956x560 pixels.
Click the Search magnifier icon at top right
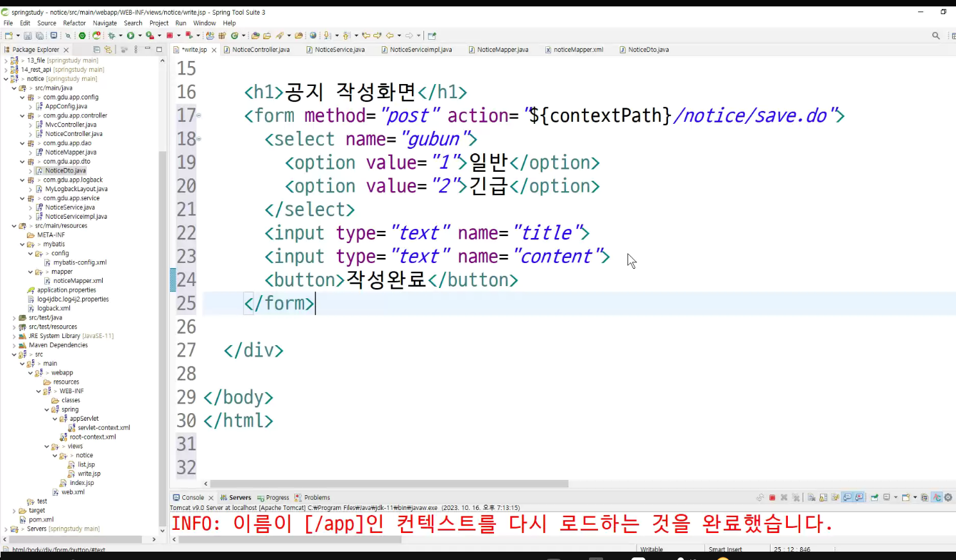pos(935,35)
